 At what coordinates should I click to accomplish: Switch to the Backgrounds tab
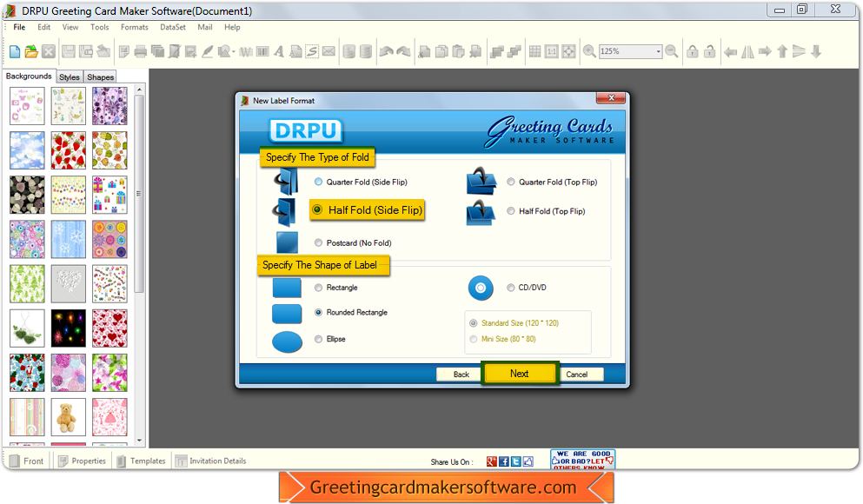pos(29,76)
